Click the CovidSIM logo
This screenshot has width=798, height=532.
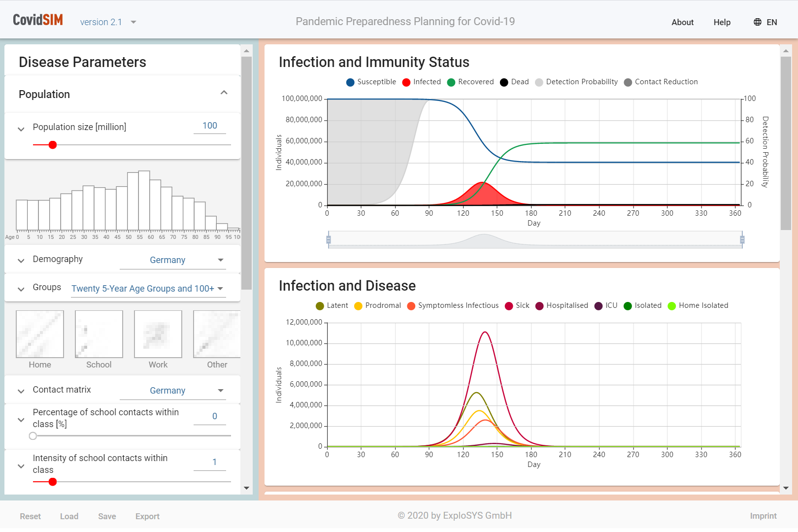38,20
